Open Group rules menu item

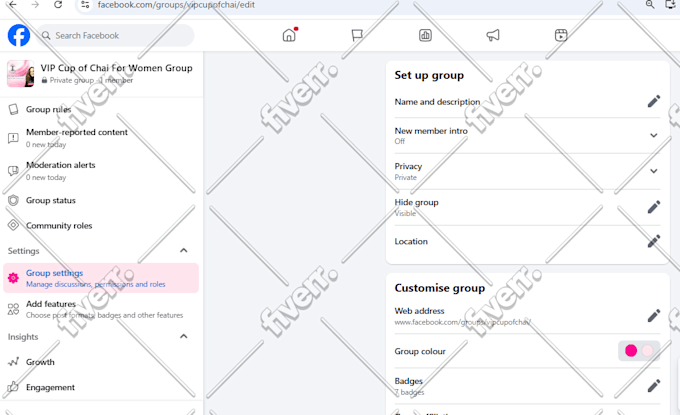101,109
